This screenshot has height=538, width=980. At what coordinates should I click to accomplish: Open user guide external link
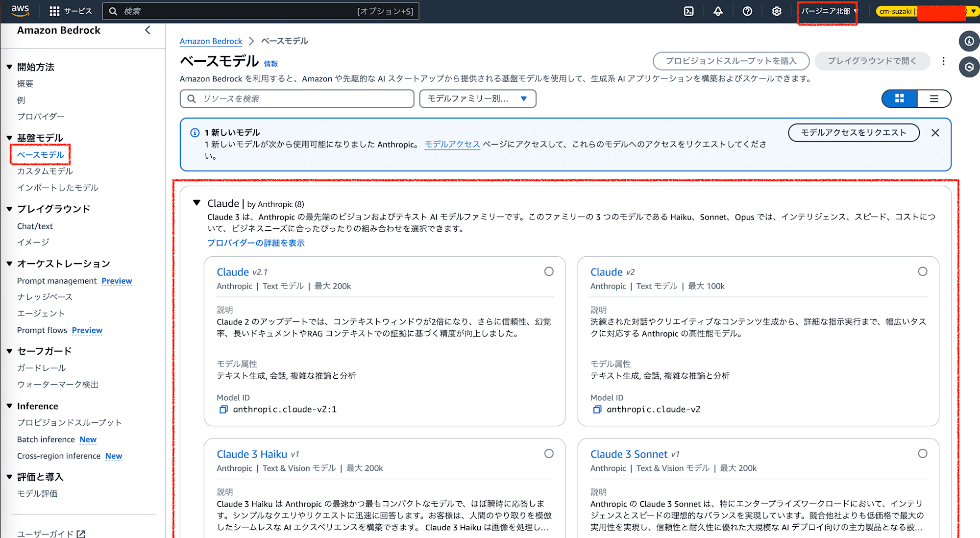(51, 533)
